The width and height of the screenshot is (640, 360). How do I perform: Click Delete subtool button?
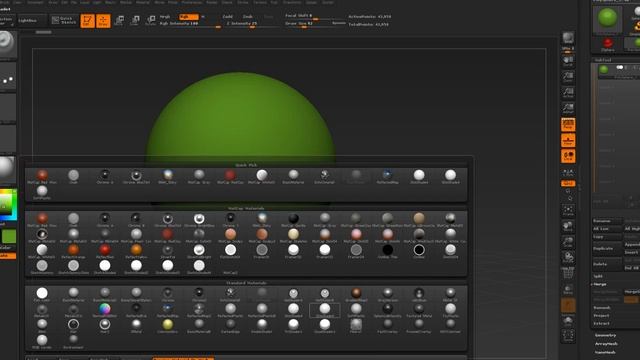[607, 264]
